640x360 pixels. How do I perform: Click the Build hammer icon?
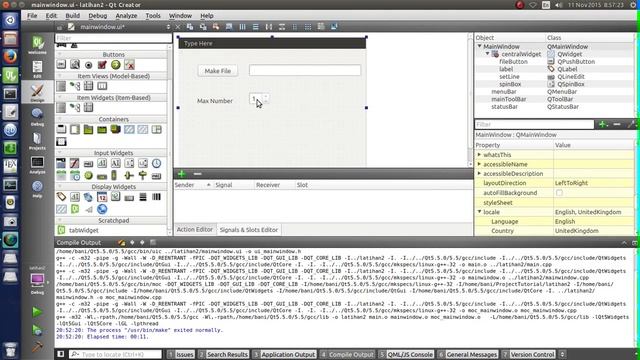click(37, 347)
